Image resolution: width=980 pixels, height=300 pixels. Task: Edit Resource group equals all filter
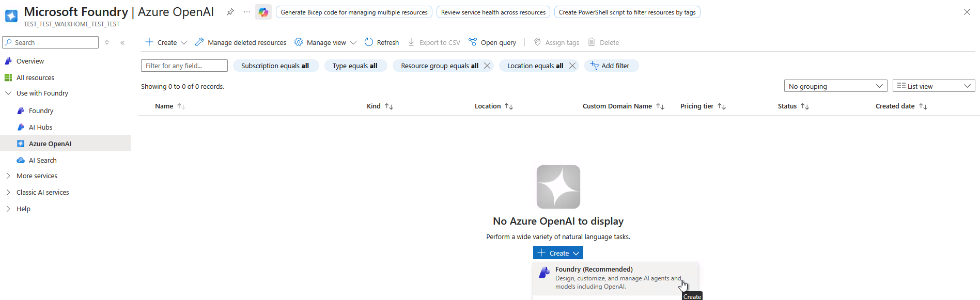(439, 66)
